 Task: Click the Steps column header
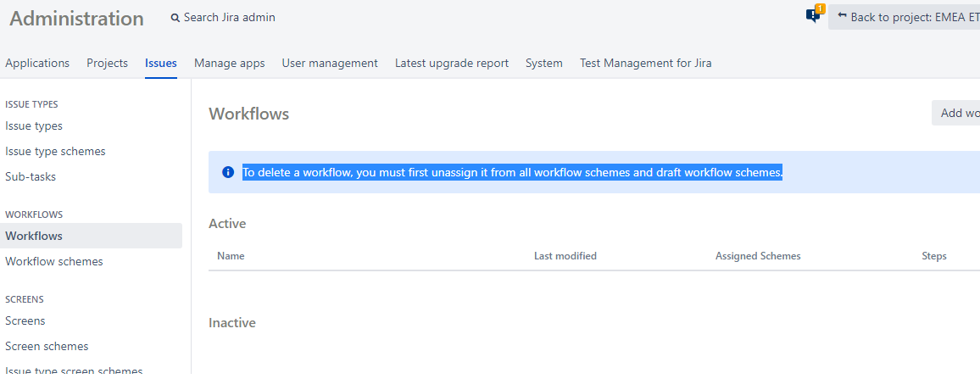tap(933, 256)
